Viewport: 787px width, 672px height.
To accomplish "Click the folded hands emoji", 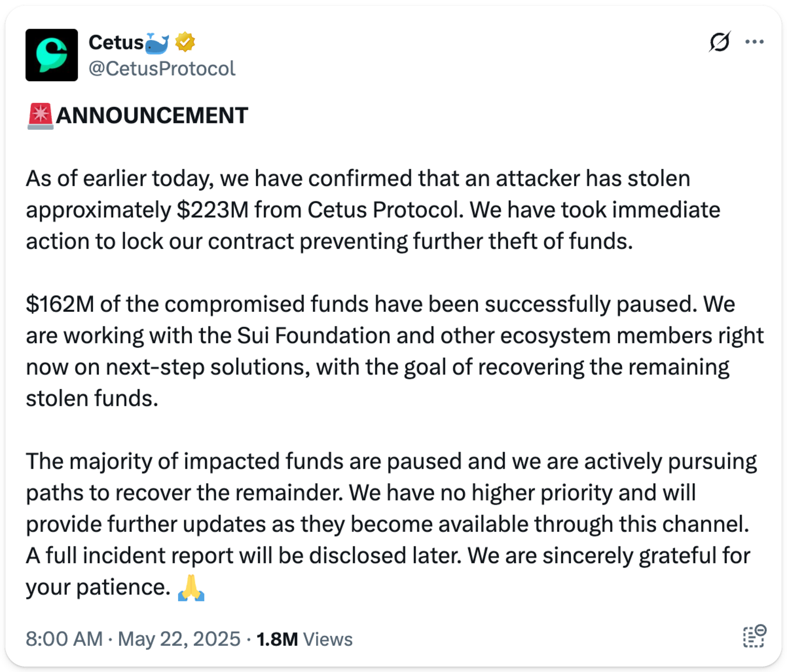I will [191, 587].
